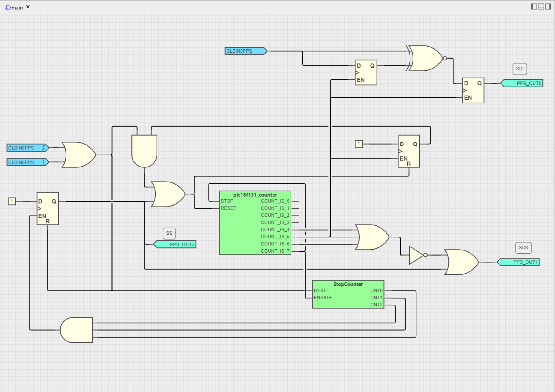
Task: Click the COUNT_IS_0 output pin
Action: 275,201
